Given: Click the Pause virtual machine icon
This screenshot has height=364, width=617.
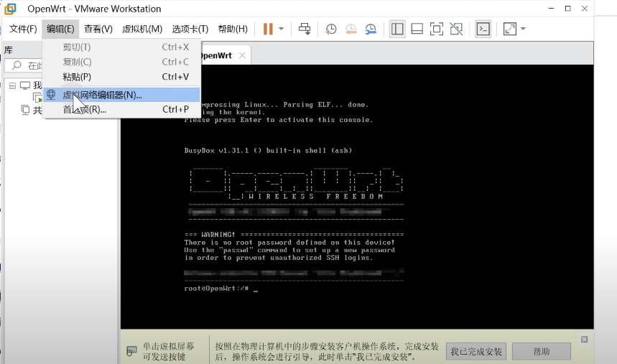Looking at the screenshot, I should click(x=268, y=29).
